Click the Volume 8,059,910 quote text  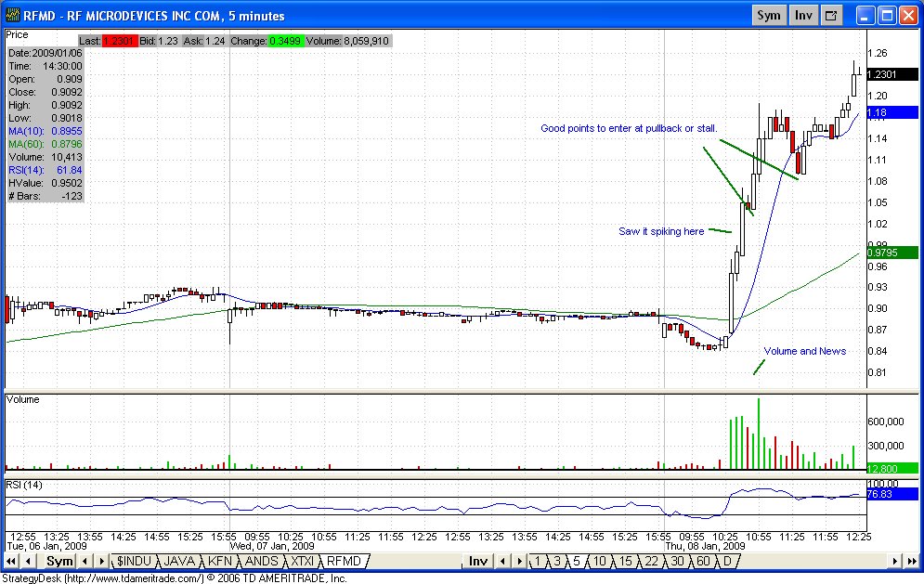point(347,41)
